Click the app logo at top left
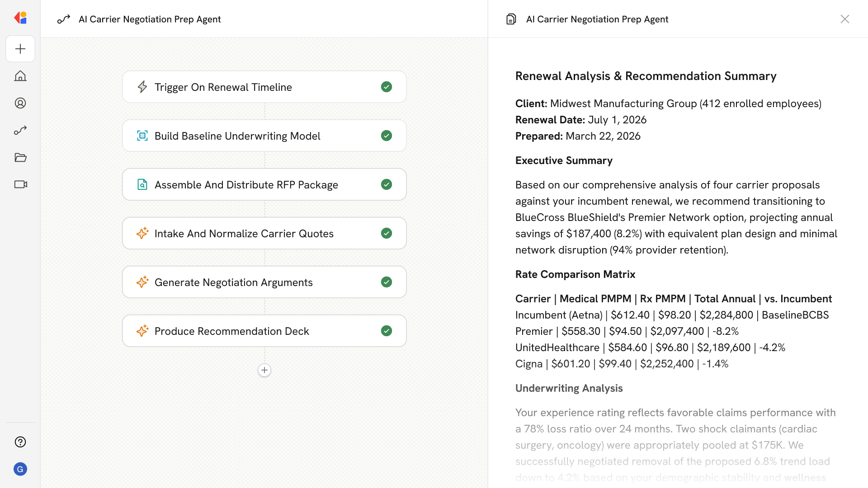This screenshot has height=488, width=868. (20, 18)
